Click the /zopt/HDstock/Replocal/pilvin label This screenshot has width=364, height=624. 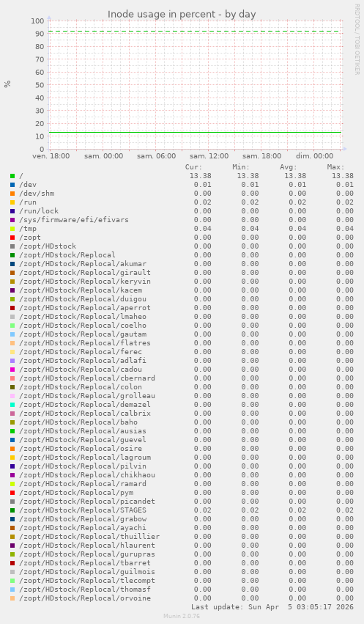tap(83, 466)
